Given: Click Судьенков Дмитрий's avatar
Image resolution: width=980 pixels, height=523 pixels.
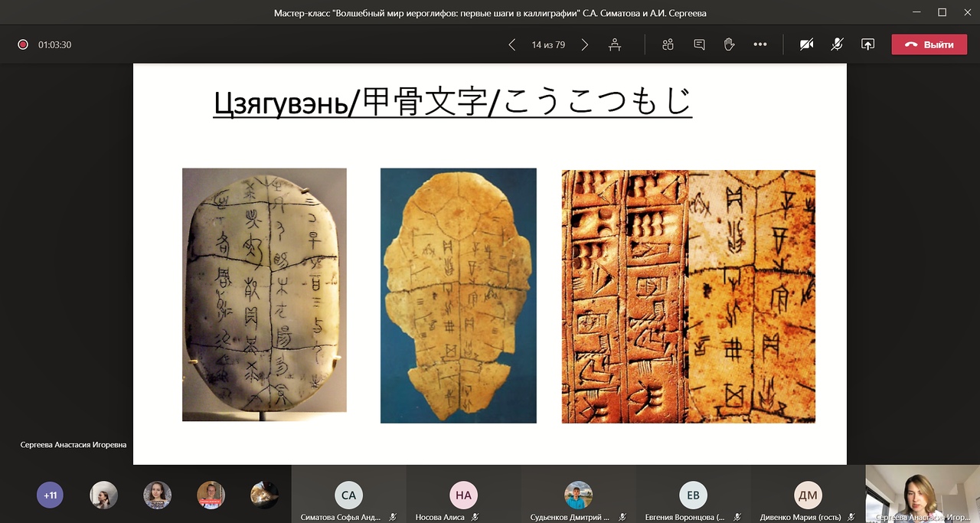Looking at the screenshot, I should (578, 495).
